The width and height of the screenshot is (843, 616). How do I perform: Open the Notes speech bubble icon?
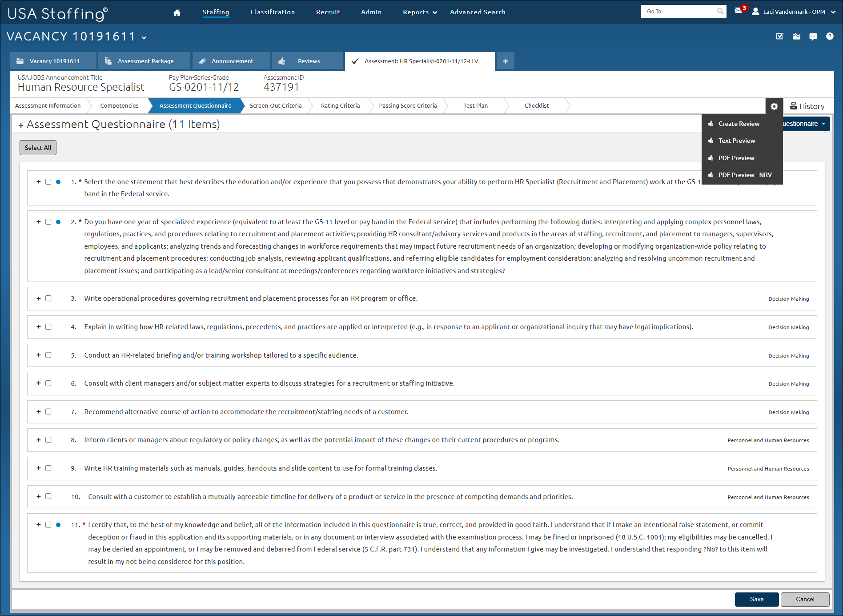click(813, 36)
